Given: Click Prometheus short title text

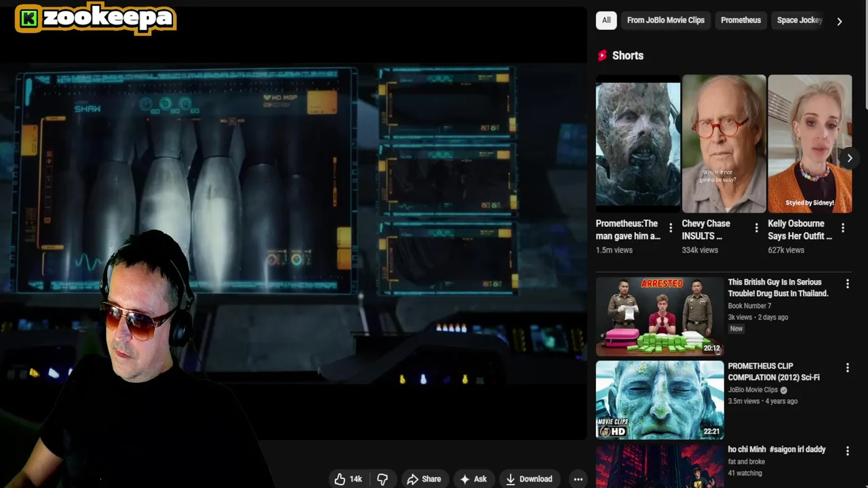Looking at the screenshot, I should click(628, 230).
